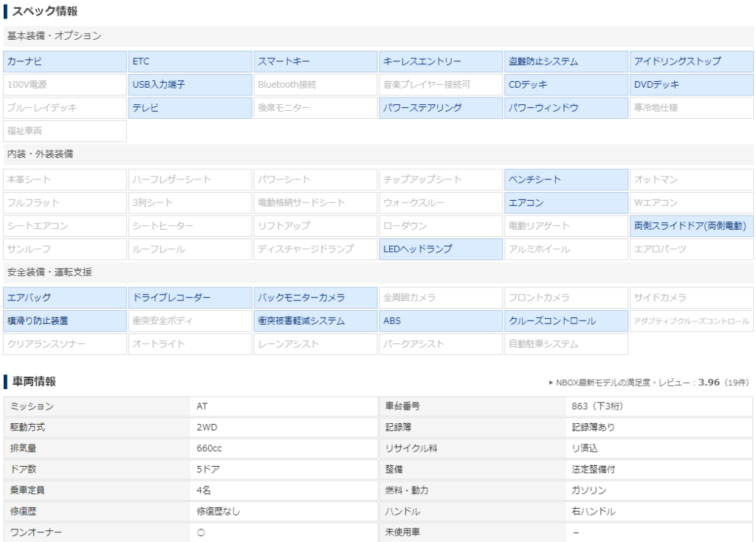The width and height of the screenshot is (756, 542).
Task: Click the grayed-out サンルーフ cell
Action: click(65, 249)
